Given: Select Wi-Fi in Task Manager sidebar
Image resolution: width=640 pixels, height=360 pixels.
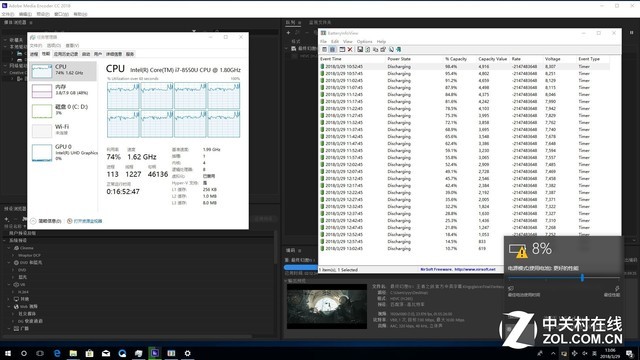Looking at the screenshot, I should point(63,130).
